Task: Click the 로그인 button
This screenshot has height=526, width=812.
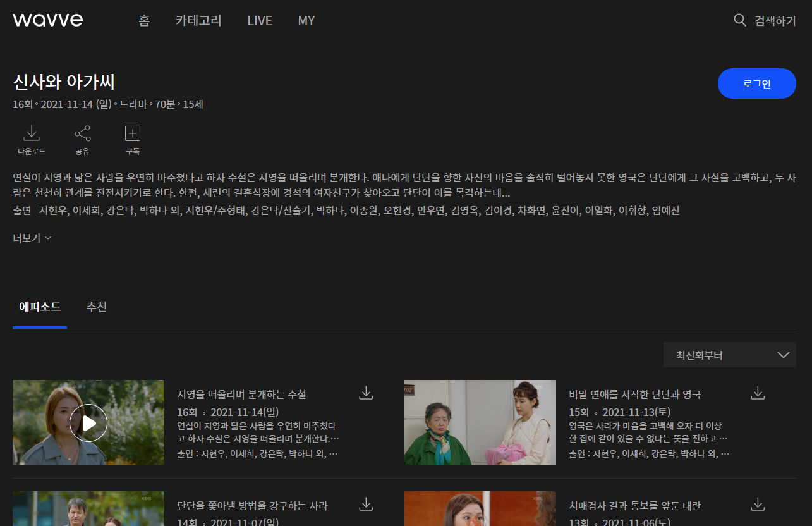Action: 757,83
